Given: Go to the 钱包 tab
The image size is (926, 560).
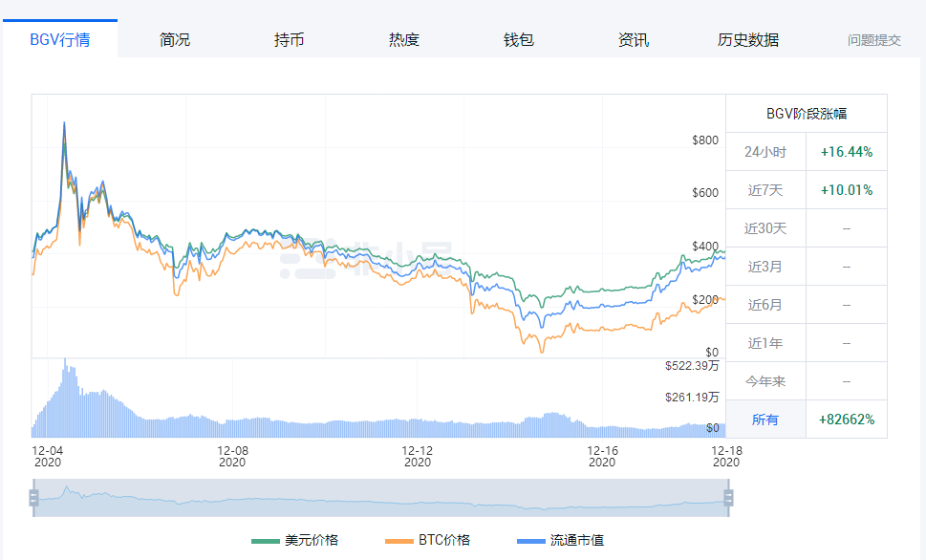Looking at the screenshot, I should [519, 39].
